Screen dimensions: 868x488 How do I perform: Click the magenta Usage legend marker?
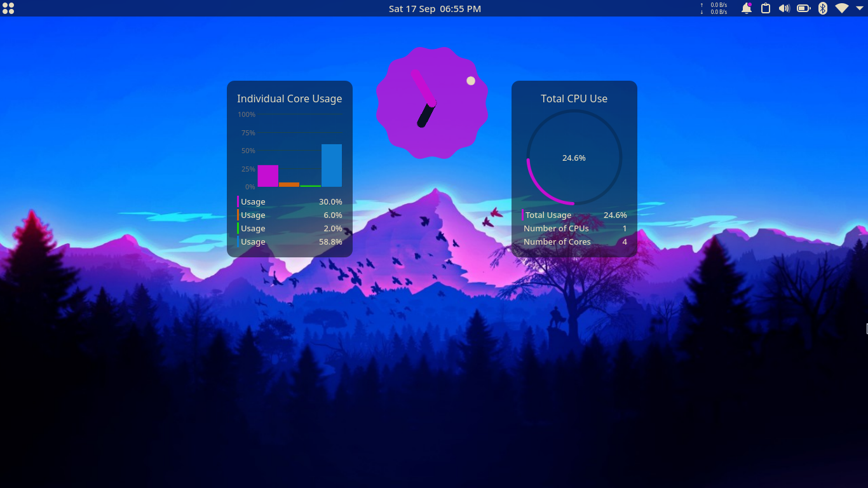(238, 201)
